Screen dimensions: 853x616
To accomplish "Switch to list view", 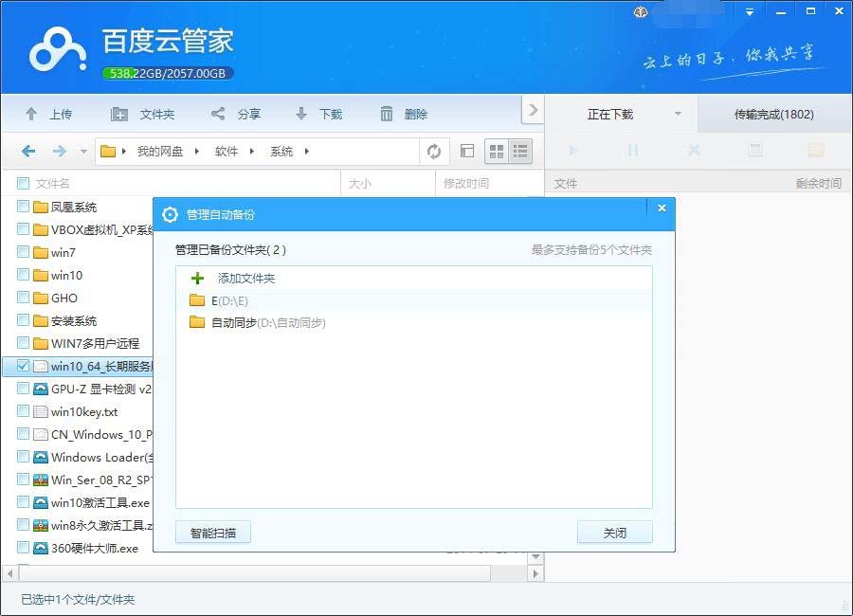I will click(x=520, y=152).
